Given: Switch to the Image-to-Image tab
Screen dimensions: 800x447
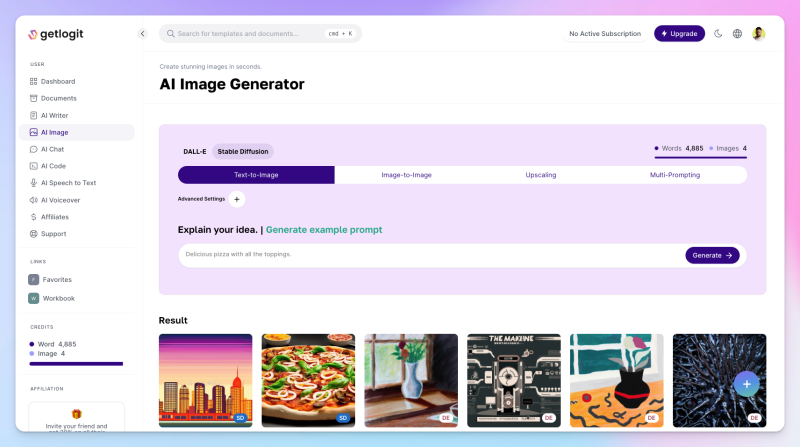Looking at the screenshot, I should click(x=407, y=175).
